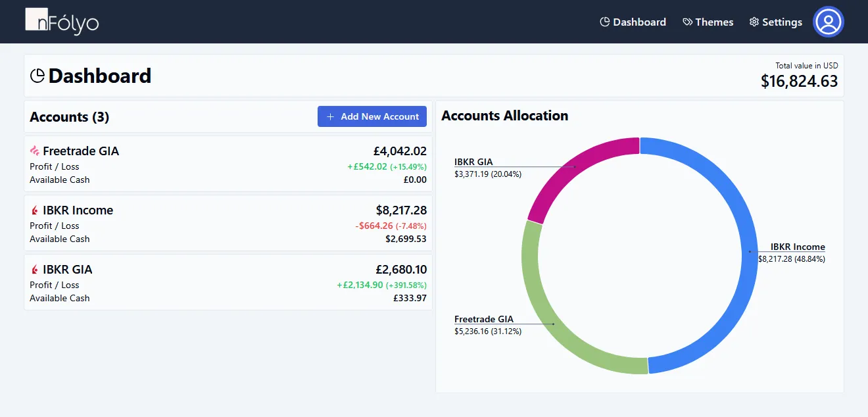Click the $5,236.16 (31.12%) chart value
Screen dimensions: 868x417
pyautogui.click(x=488, y=331)
